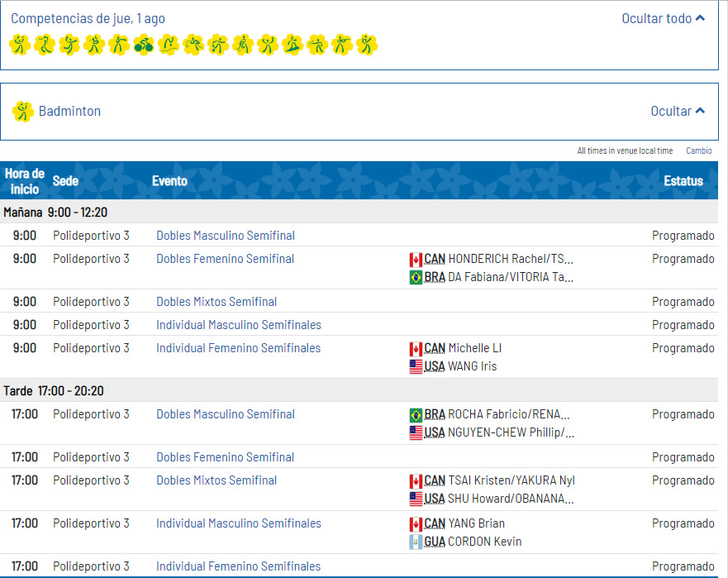Click USA code beside WANG Iris
This screenshot has height=578, width=728.
pos(435,366)
